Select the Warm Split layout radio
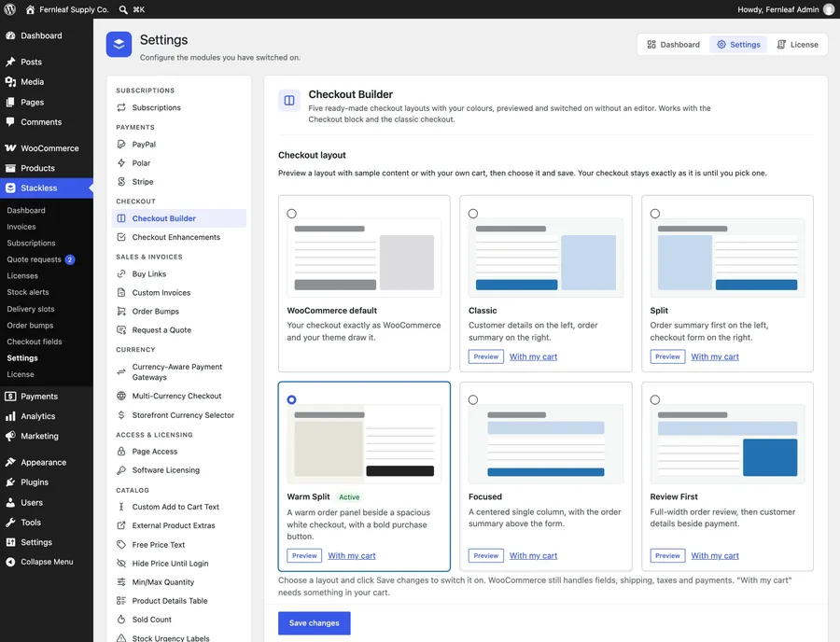 [291, 400]
